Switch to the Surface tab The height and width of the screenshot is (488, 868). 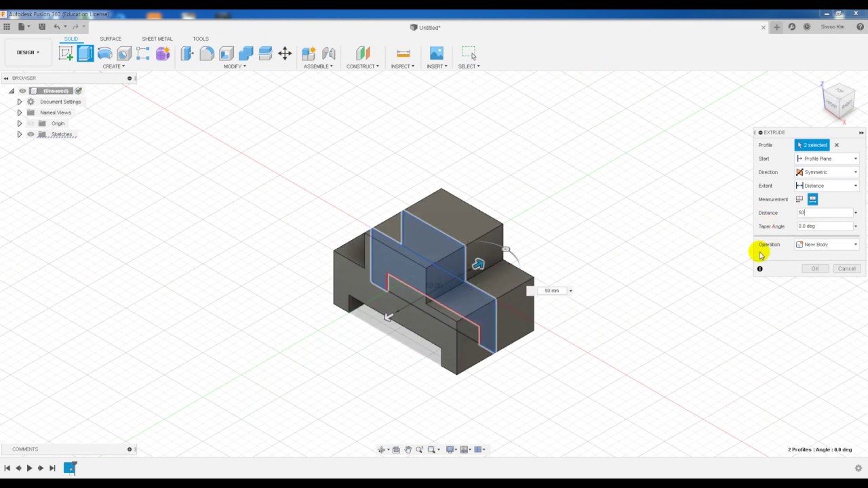pos(111,39)
